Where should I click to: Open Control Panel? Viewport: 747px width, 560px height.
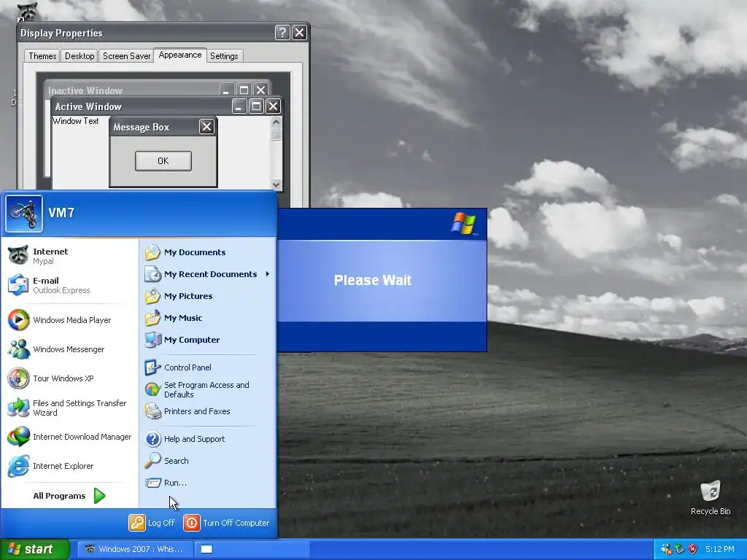point(208,367)
